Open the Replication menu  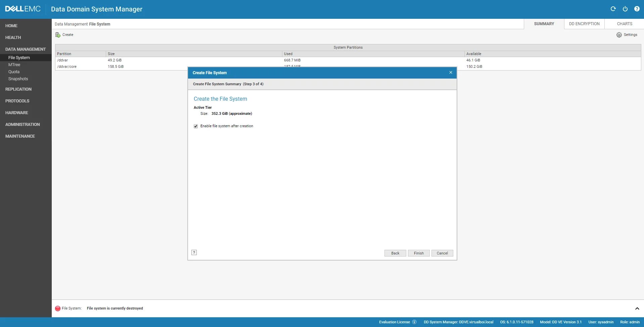pyautogui.click(x=18, y=89)
